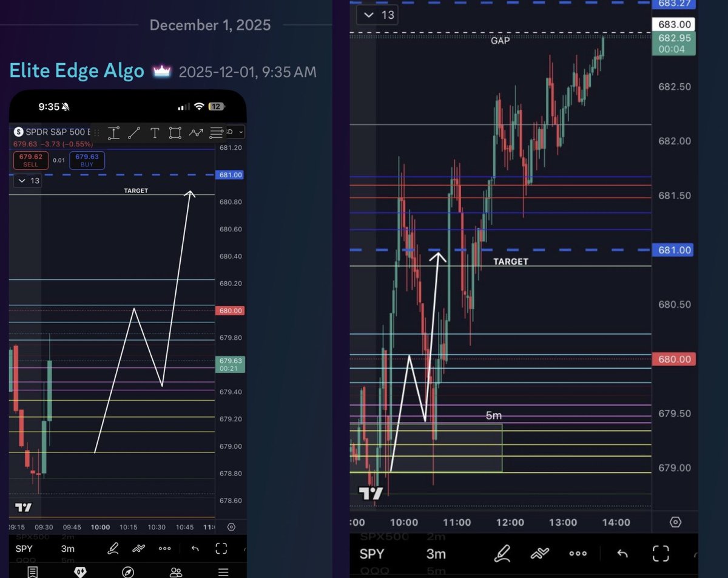Tap the 679.62 SELL button

(30, 160)
